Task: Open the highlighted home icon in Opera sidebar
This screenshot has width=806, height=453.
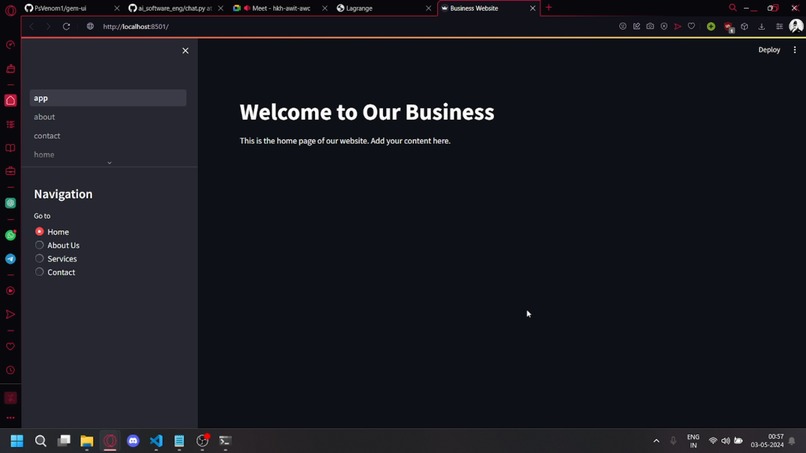Action: pos(10,100)
